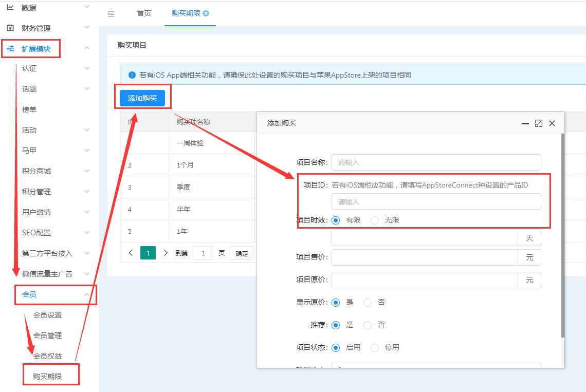Open 购买期限 in sidebar
586x392 pixels.
tap(47, 377)
